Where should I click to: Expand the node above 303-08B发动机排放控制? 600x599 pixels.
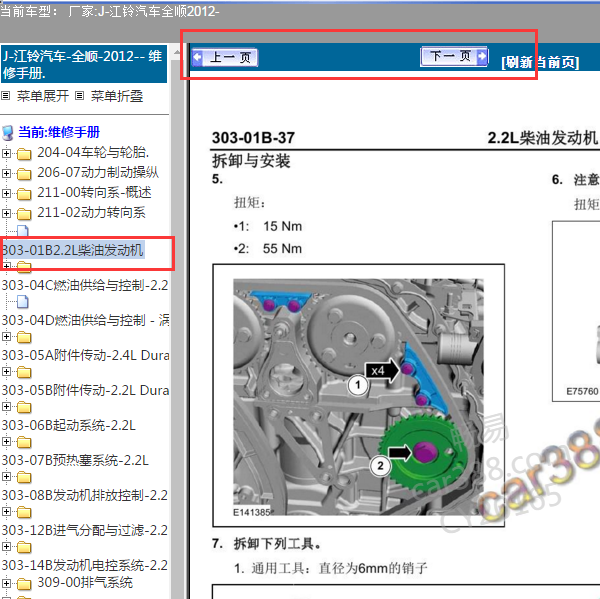[x=6, y=477]
